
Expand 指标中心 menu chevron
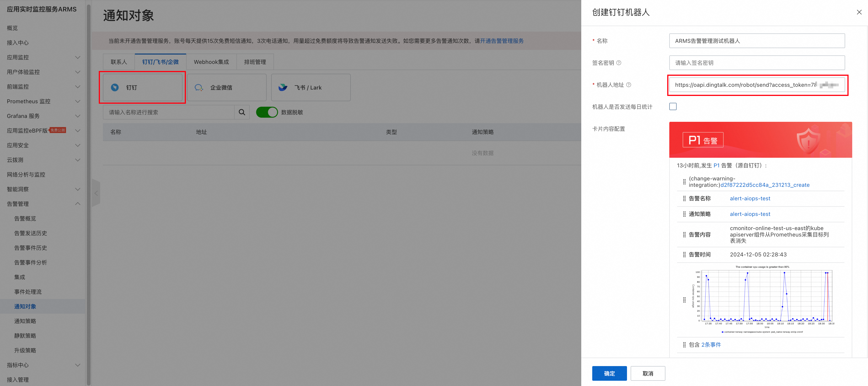pos(78,365)
